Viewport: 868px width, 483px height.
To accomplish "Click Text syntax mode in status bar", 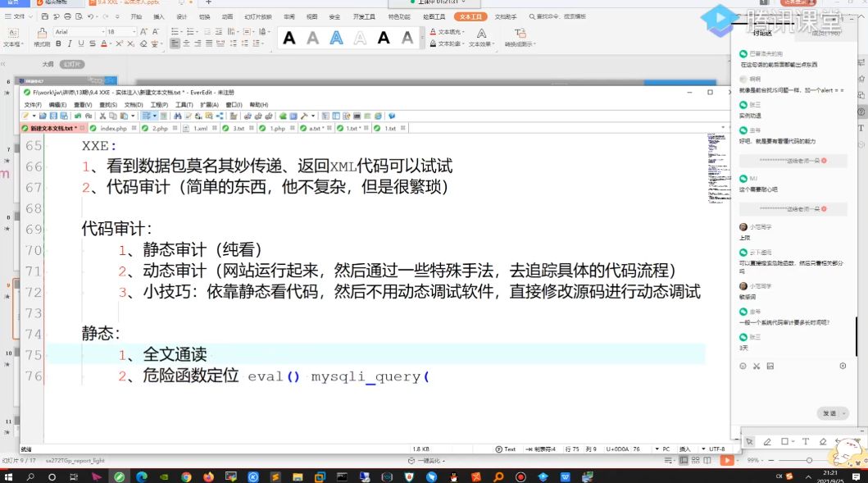I will pos(506,449).
